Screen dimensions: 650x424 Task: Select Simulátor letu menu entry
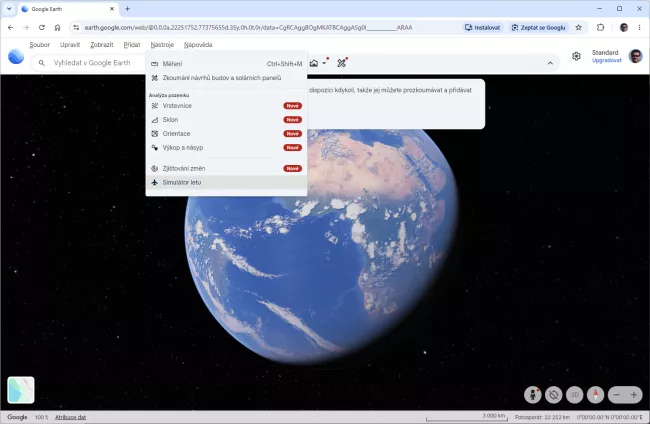pos(226,182)
